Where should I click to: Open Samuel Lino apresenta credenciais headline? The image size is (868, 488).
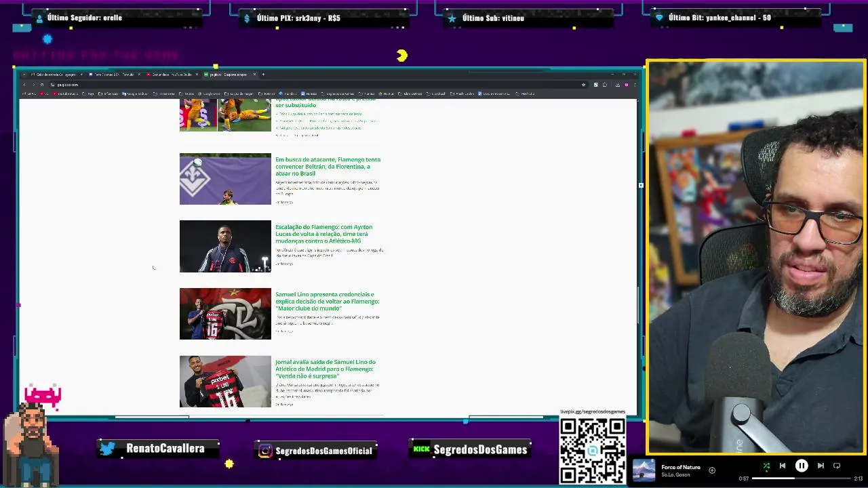[327, 302]
